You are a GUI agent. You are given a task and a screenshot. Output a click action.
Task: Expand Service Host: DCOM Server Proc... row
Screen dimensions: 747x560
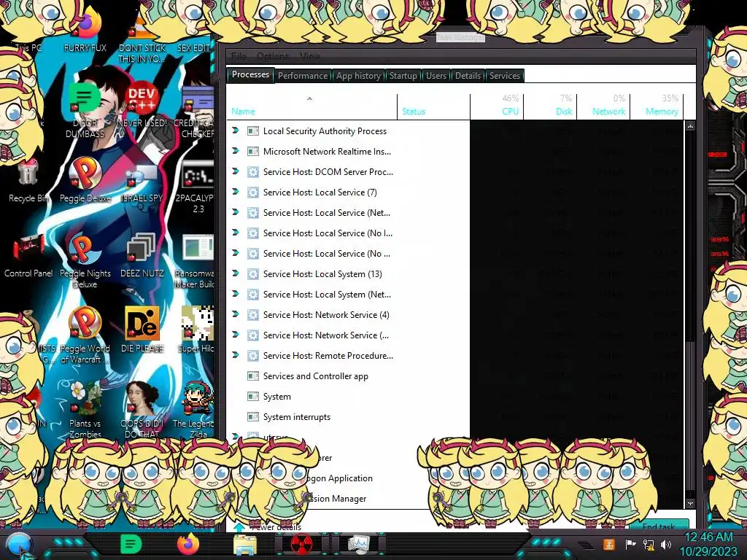(x=236, y=171)
